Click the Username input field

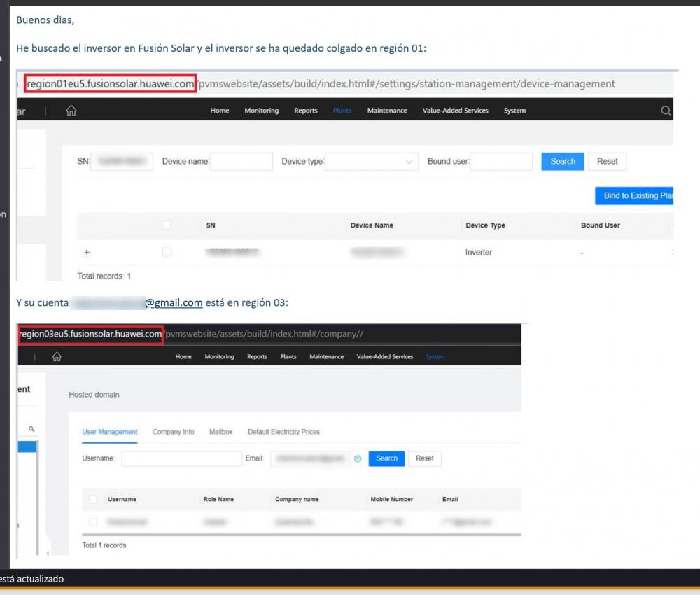(x=182, y=458)
